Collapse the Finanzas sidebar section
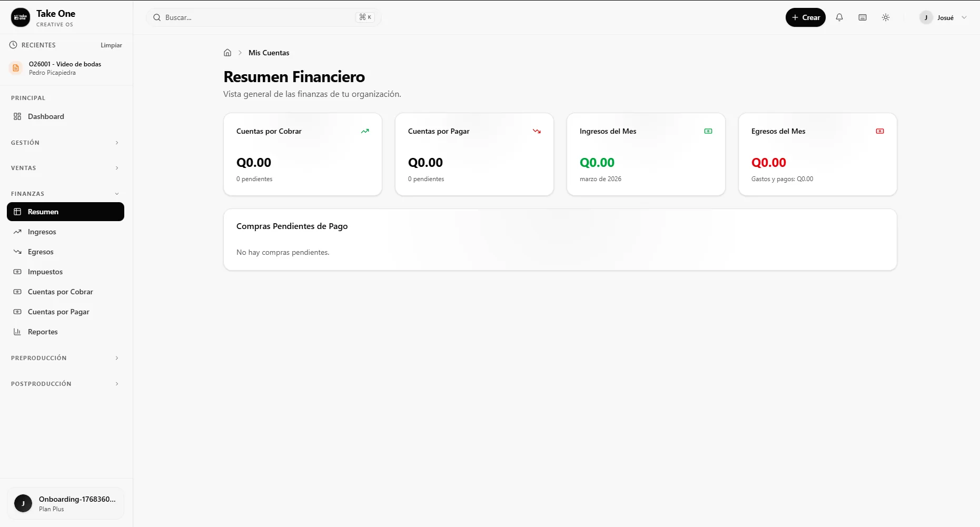Image resolution: width=980 pixels, height=527 pixels. (x=65, y=194)
